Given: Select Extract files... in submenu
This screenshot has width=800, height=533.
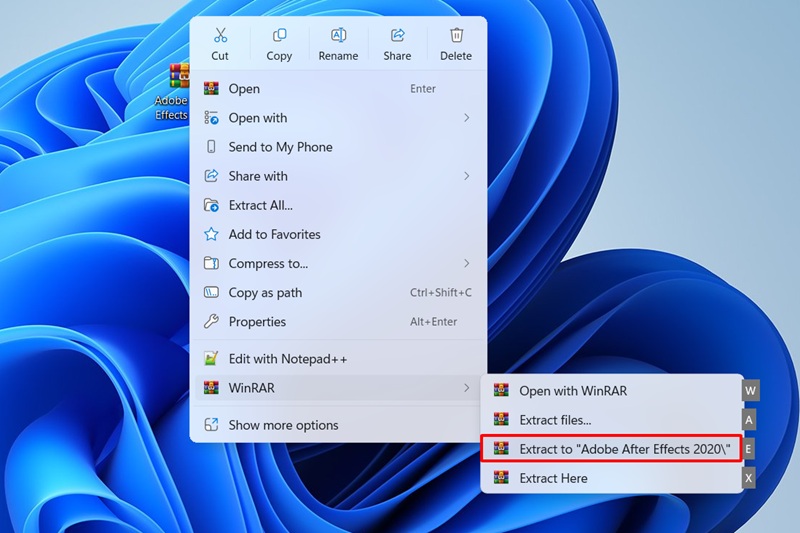Looking at the screenshot, I should pos(612,420).
